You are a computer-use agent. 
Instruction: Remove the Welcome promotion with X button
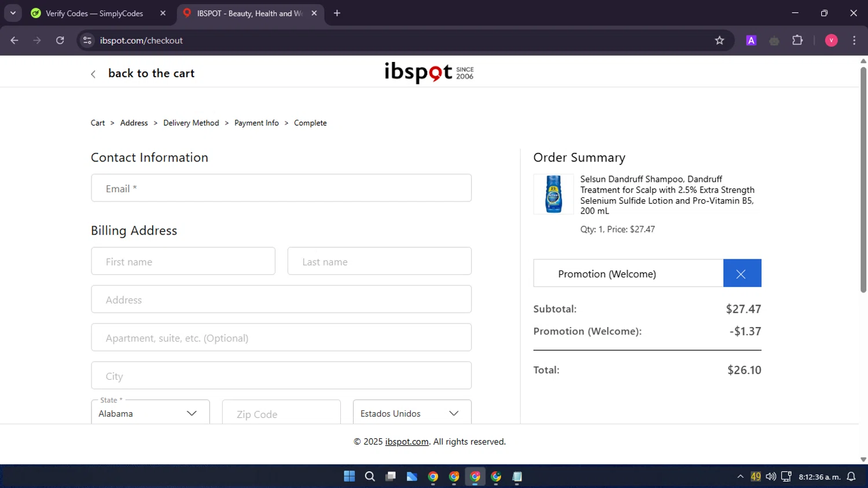click(742, 273)
